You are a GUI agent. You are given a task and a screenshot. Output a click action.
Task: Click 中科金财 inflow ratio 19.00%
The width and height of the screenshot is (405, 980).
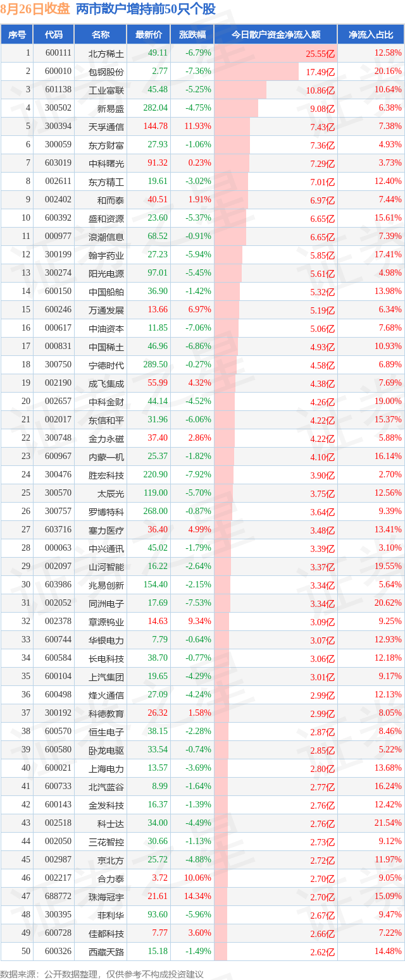(388, 401)
